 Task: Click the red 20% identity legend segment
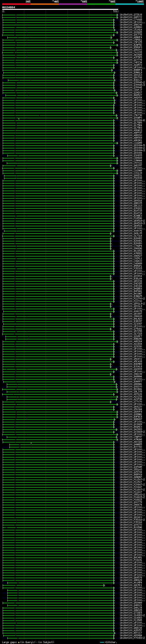click(x=16, y=4)
